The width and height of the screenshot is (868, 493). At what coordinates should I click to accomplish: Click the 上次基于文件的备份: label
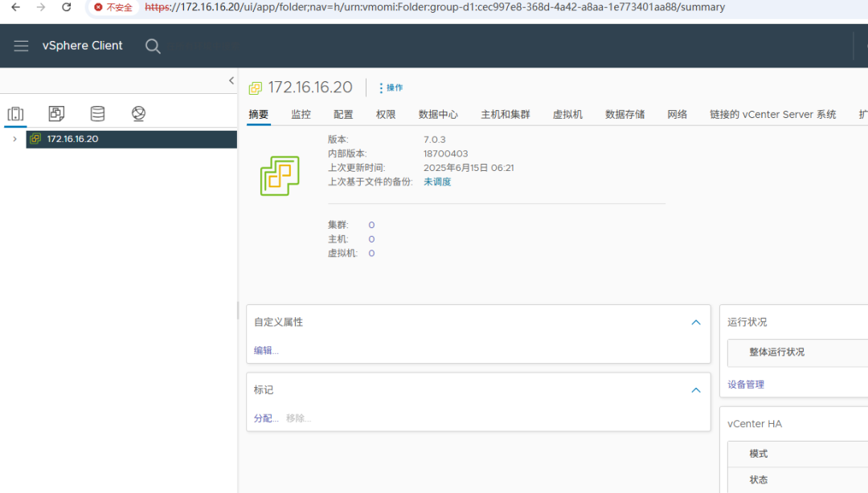point(371,182)
